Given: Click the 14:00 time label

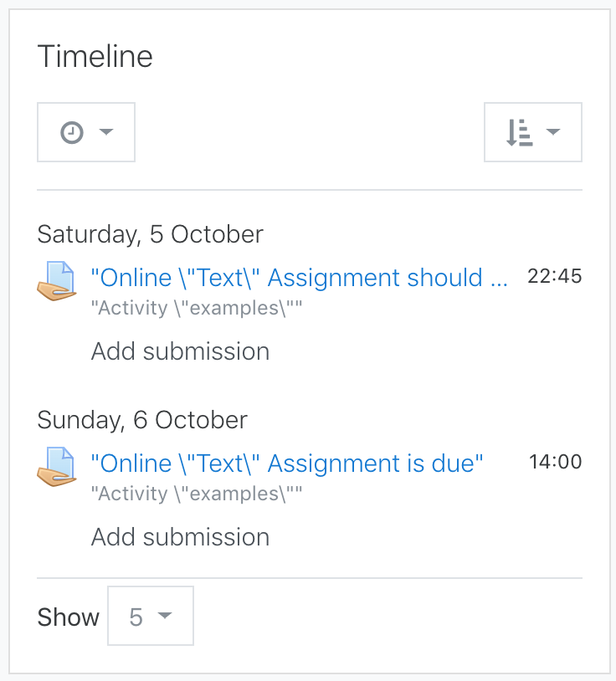Looking at the screenshot, I should pyautogui.click(x=555, y=462).
